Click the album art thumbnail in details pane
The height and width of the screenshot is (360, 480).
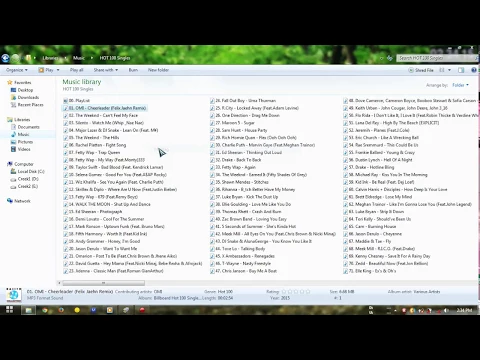[14, 295]
